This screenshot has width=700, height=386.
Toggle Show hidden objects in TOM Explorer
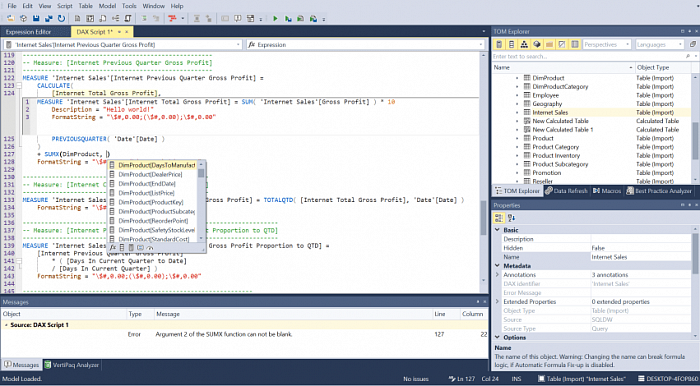562,44
